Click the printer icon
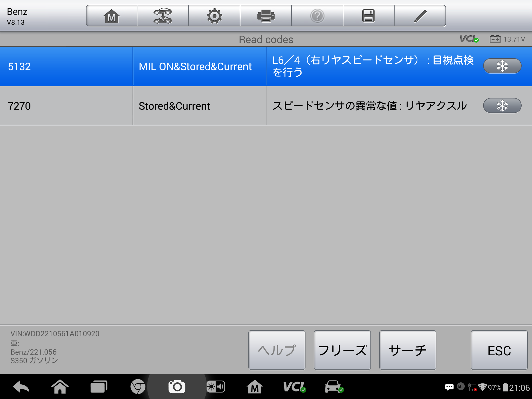The height and width of the screenshot is (399, 532). coord(266,16)
